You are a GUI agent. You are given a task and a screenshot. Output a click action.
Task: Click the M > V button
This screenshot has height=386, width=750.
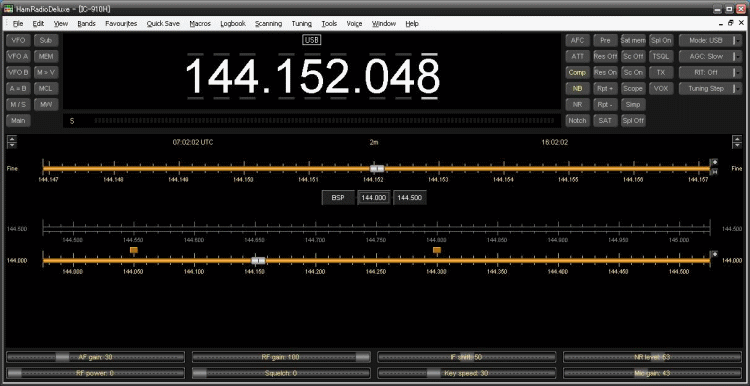pyautogui.click(x=46, y=73)
